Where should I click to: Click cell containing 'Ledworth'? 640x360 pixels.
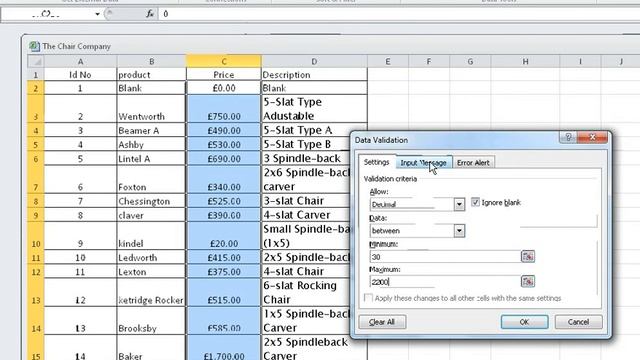[x=151, y=258]
